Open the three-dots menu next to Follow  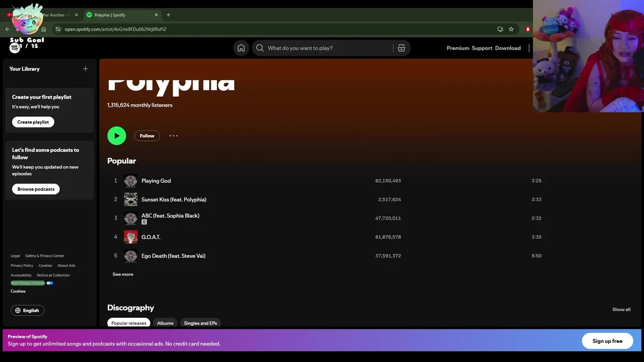click(173, 136)
